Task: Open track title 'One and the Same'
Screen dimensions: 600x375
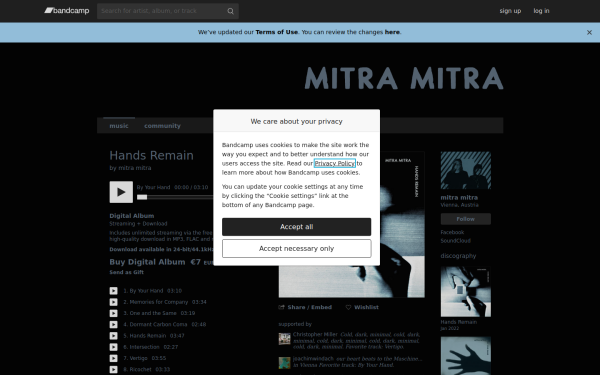Action: click(153, 313)
